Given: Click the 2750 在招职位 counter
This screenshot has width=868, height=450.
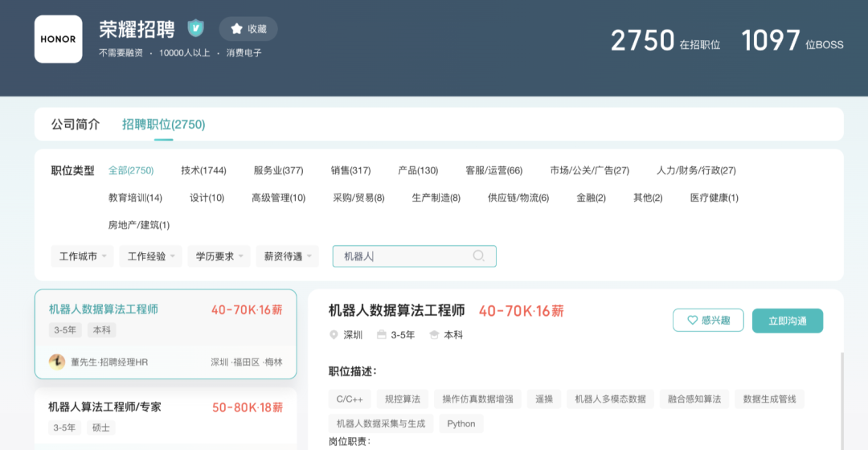Looking at the screenshot, I should coord(665,41).
